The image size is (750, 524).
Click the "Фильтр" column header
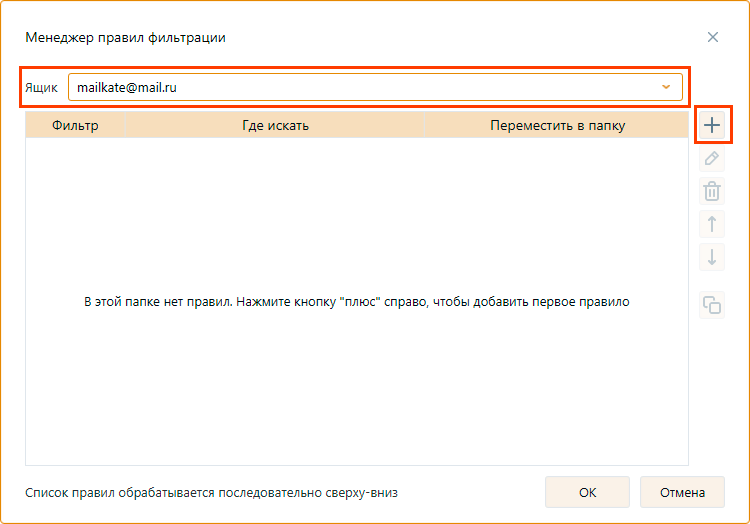click(75, 126)
